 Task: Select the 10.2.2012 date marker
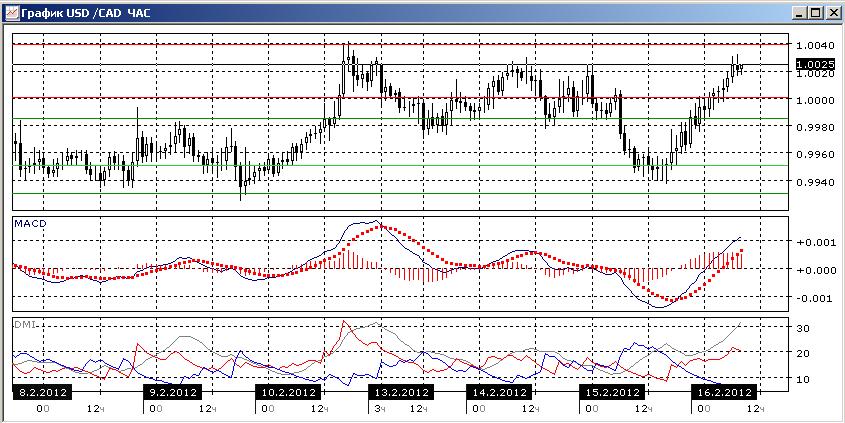pyautogui.click(x=288, y=392)
